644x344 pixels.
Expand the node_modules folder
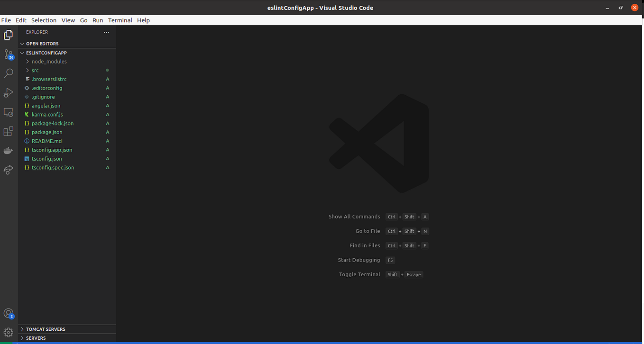[x=49, y=61]
